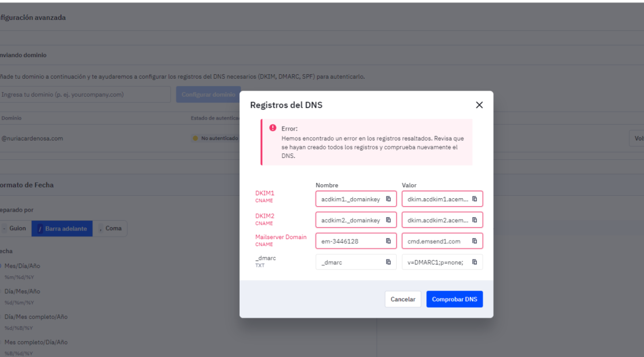
Task: Click the cmd.emsend1.com value field
Action: (442, 241)
